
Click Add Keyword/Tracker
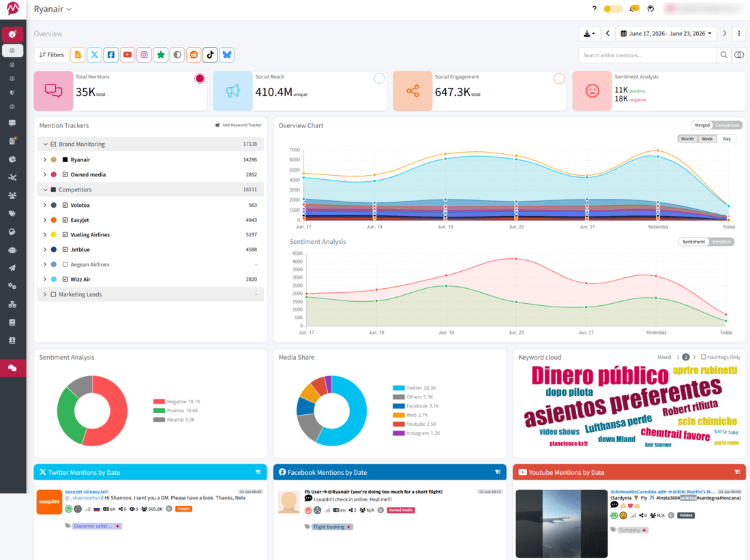238,125
